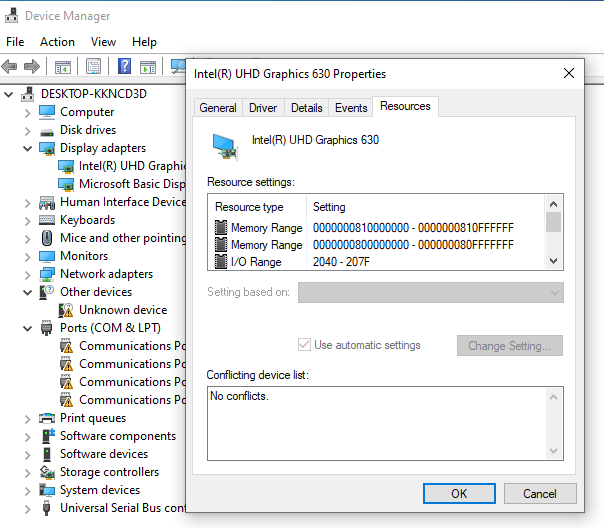Expand the Storage controllers category

click(x=27, y=473)
